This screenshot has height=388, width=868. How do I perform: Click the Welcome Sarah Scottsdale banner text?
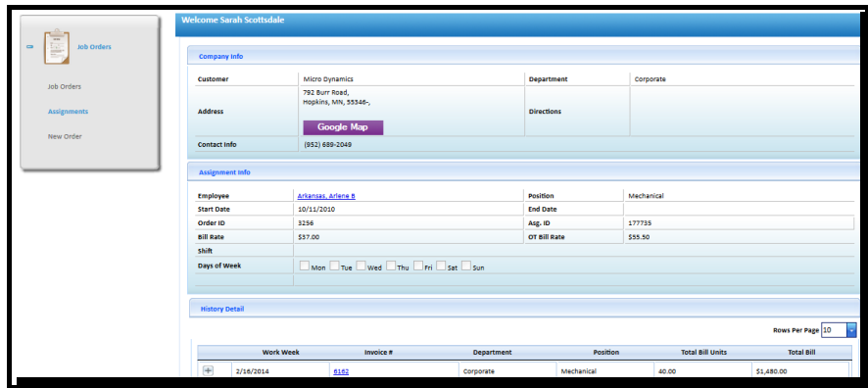233,21
